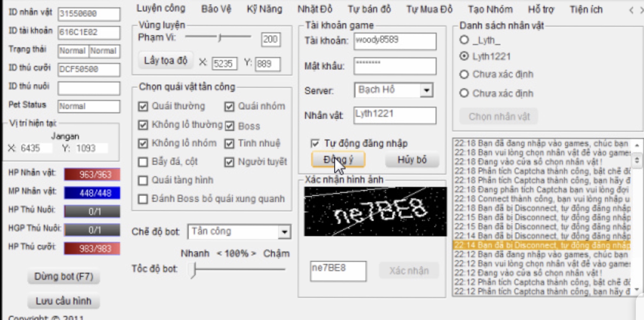Viewport: 644px width, 320px height.
Task: Switch to the Bảo Vệ tab
Action: click(216, 9)
